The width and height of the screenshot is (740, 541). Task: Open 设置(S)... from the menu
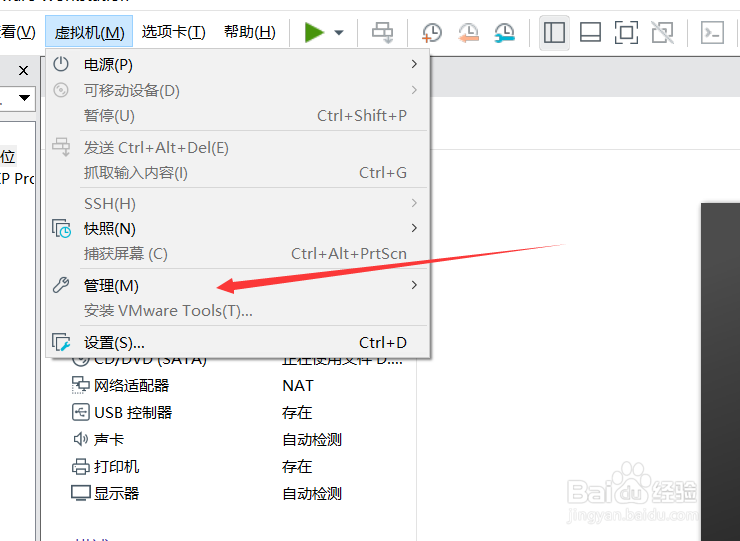tap(238, 343)
